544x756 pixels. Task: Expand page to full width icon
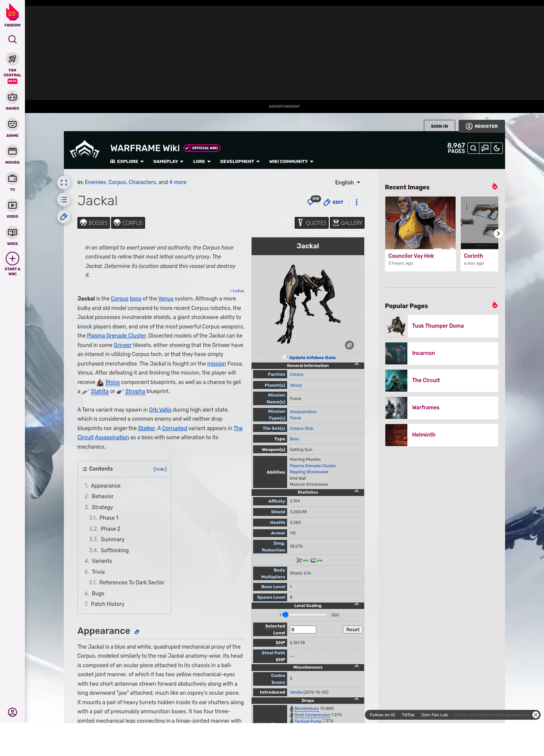[64, 183]
